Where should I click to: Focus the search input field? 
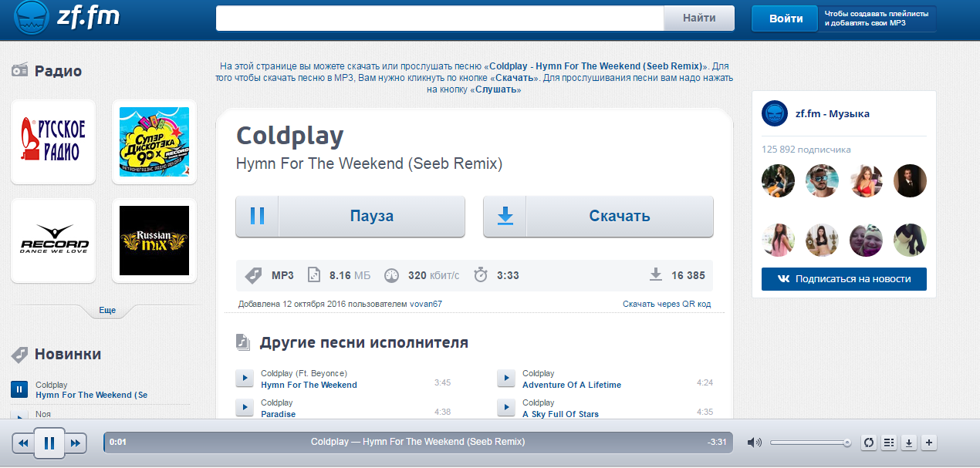click(440, 19)
